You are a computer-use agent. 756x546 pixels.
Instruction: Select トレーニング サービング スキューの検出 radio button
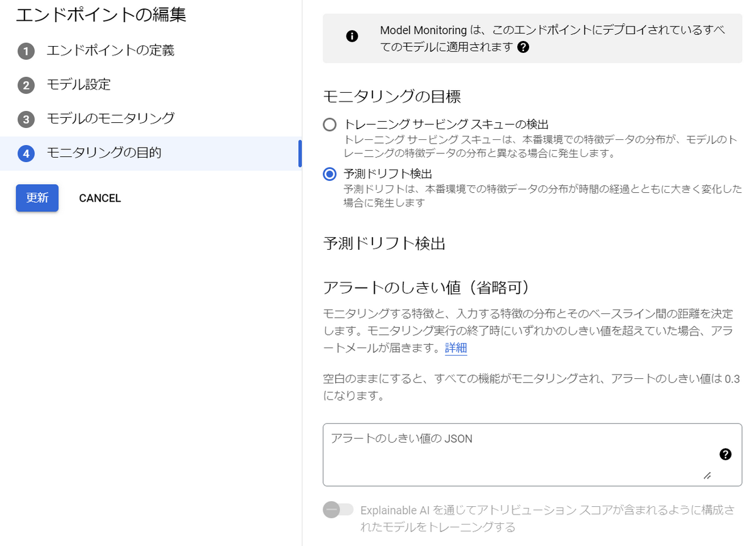coord(329,124)
